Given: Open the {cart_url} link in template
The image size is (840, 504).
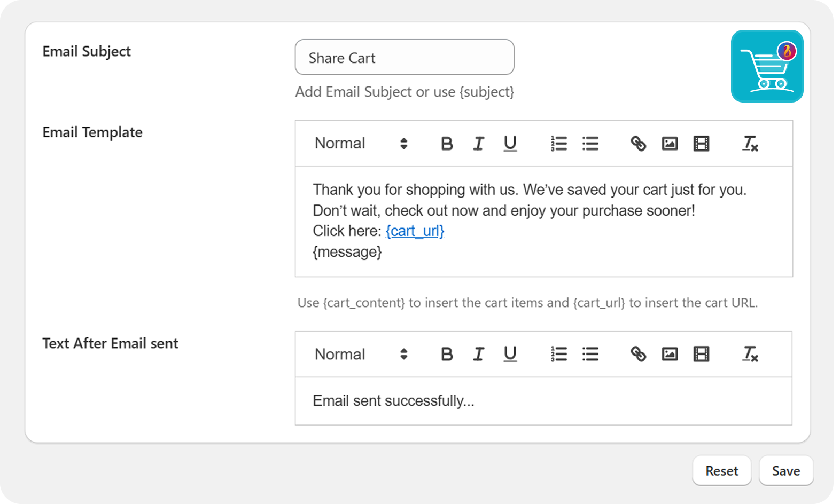Looking at the screenshot, I should coord(415,231).
